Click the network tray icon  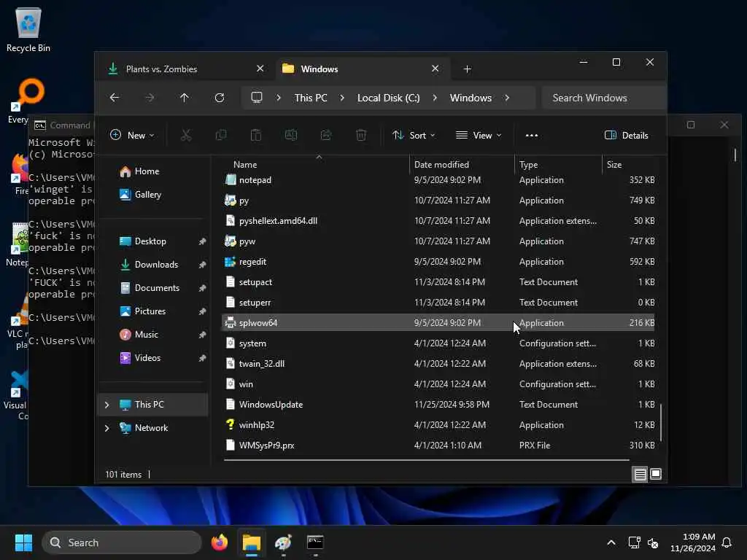pos(634,542)
